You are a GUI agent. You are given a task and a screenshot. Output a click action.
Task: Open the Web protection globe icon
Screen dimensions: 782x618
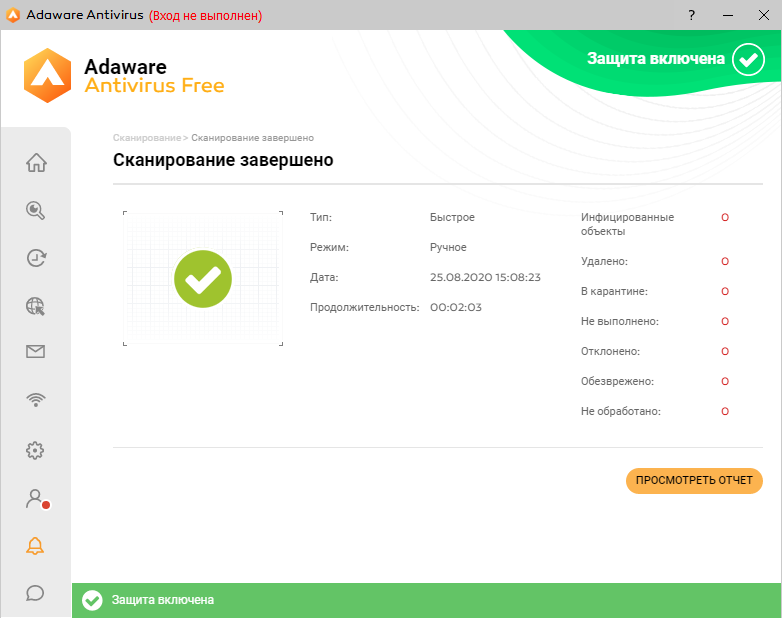(x=35, y=306)
